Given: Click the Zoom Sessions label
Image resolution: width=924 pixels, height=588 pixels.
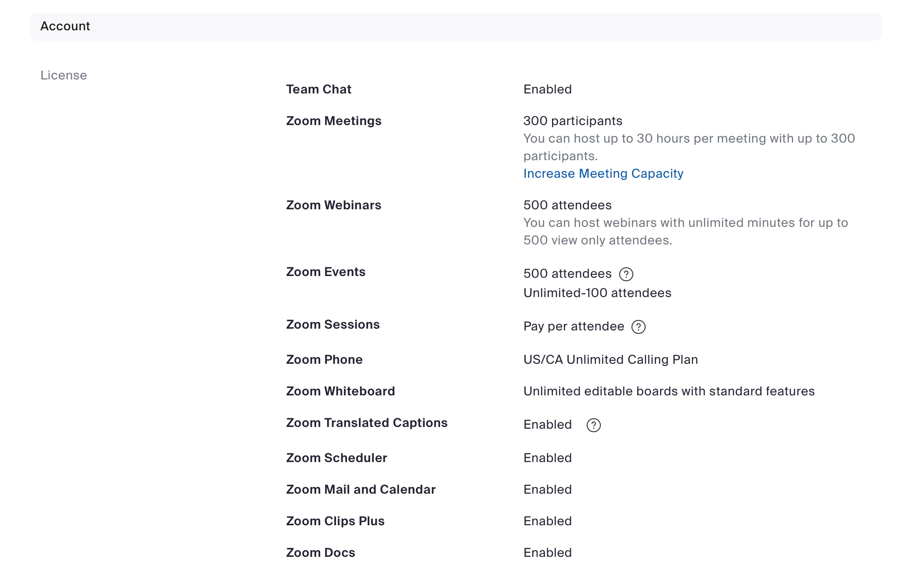Looking at the screenshot, I should pyautogui.click(x=332, y=325).
